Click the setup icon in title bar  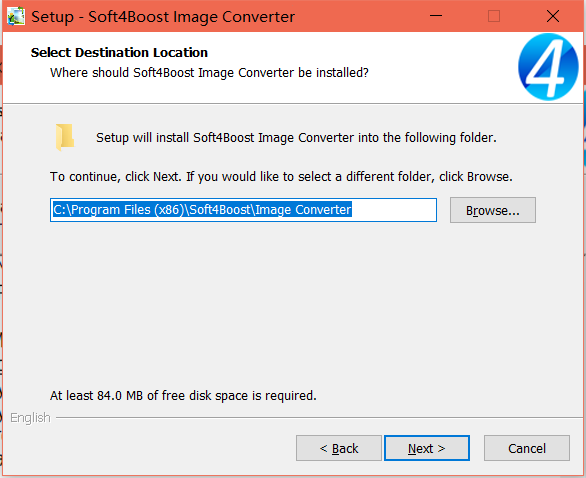coord(16,16)
